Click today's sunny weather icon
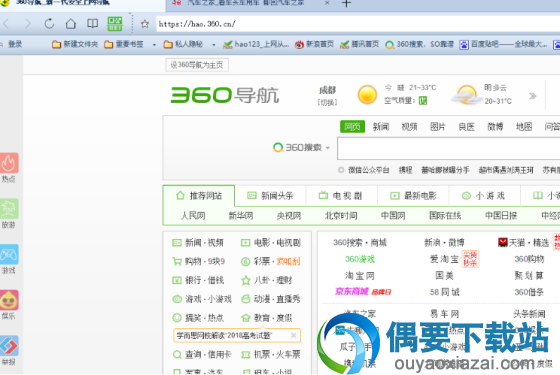The height and width of the screenshot is (375, 560). 367,95
